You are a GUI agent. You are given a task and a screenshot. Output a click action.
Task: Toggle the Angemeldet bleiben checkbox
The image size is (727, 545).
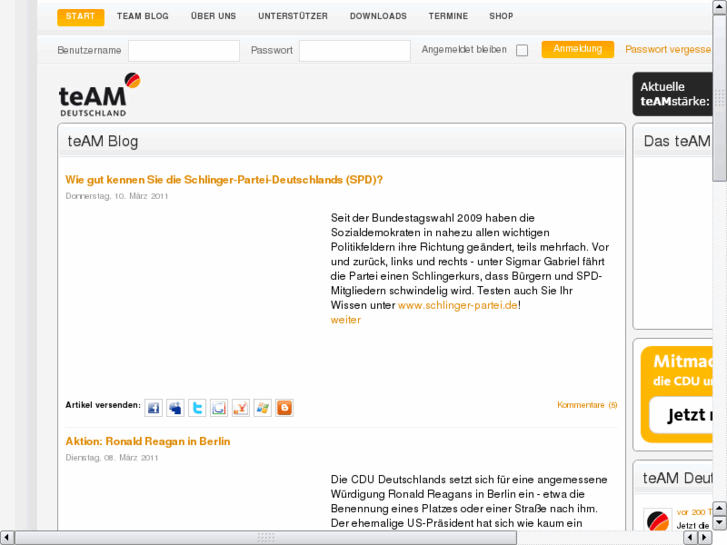pyautogui.click(x=522, y=50)
